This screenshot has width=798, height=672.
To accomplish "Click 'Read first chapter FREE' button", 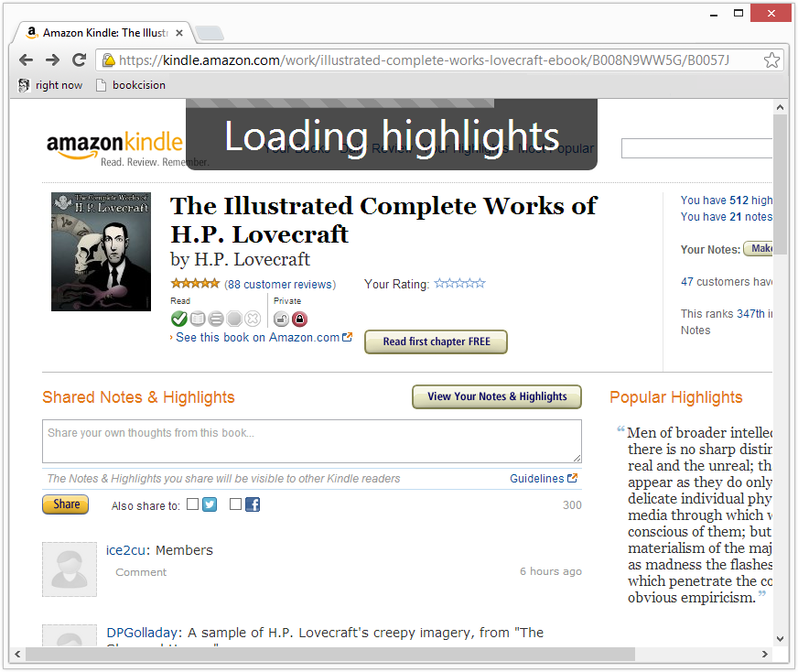I will 437,341.
